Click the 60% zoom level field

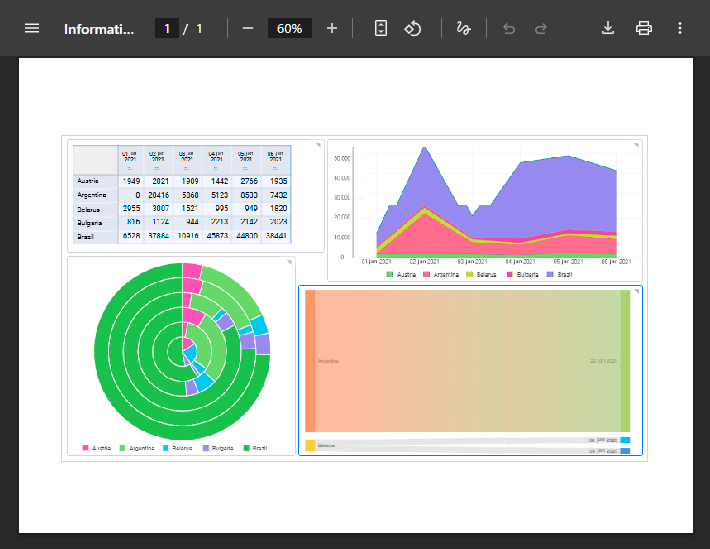coord(290,28)
